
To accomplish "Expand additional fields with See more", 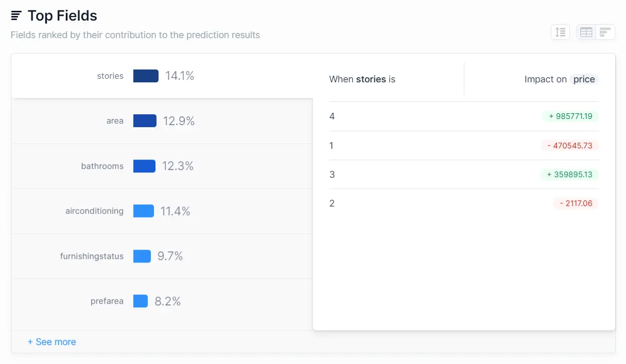I will 51,341.
